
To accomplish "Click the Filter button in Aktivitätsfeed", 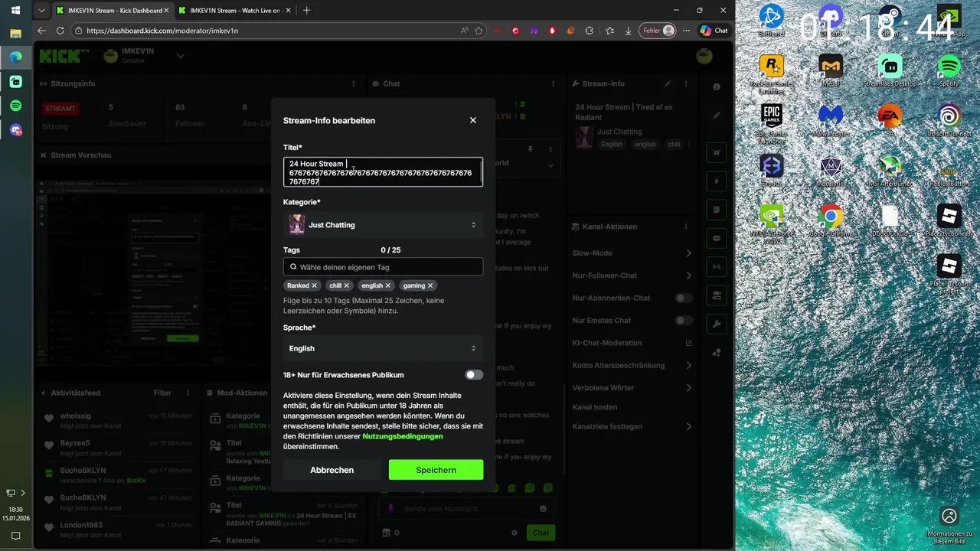I will 162,393.
